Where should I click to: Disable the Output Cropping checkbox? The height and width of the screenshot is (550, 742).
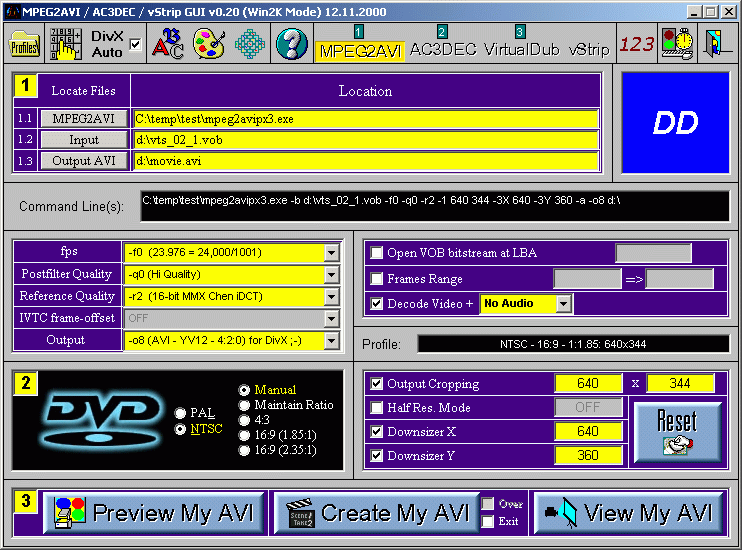(x=377, y=384)
